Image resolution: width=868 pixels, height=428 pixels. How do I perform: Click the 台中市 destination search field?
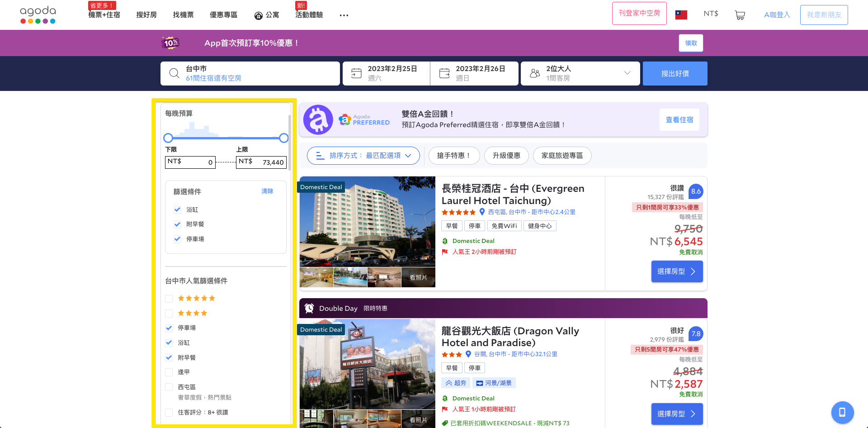pos(250,73)
